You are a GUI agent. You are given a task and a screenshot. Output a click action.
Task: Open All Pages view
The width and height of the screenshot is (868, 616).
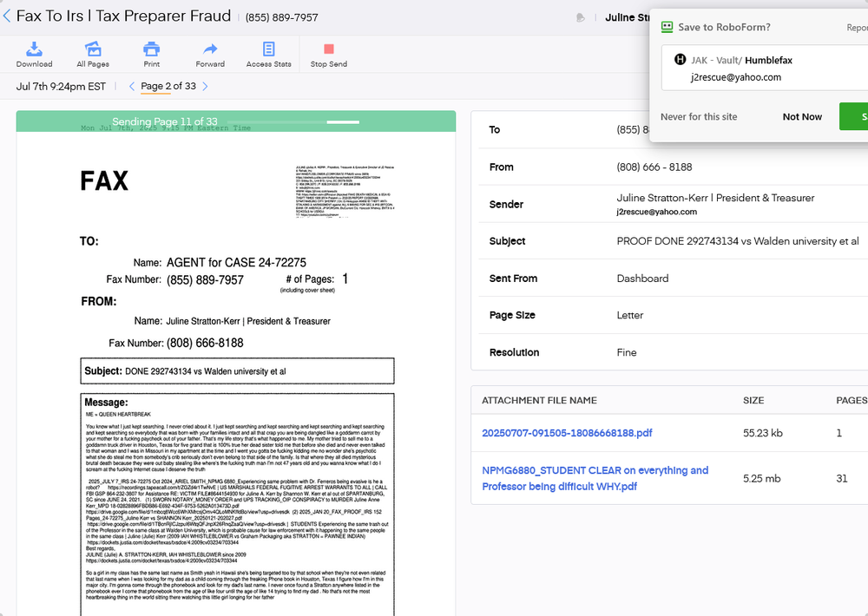pos(93,55)
